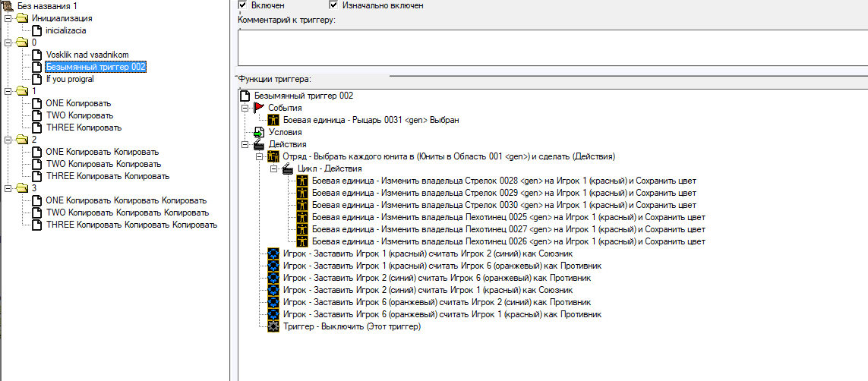Collapse folder 2 in the trigger tree
This screenshot has height=381, width=868.
pos(8,140)
